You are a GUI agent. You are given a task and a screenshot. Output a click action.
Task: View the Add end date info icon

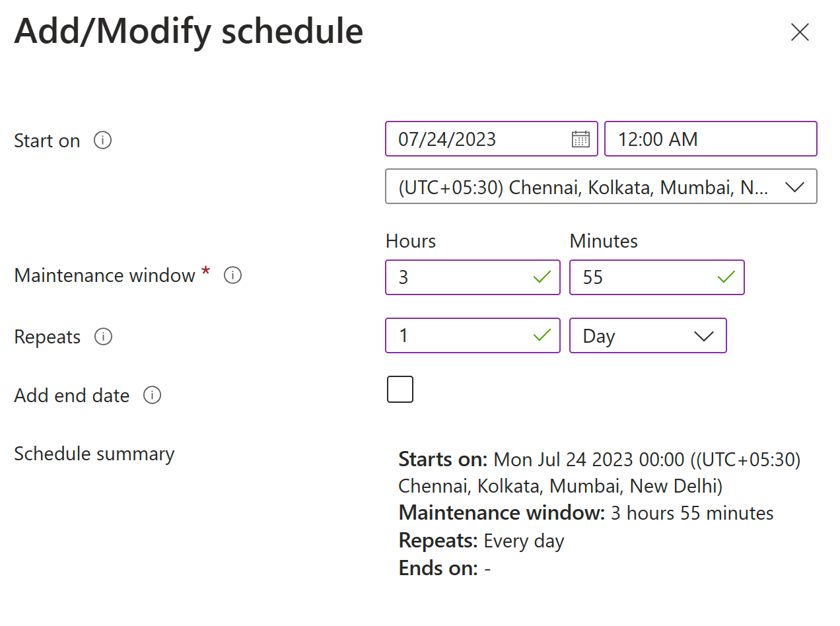pos(153,395)
